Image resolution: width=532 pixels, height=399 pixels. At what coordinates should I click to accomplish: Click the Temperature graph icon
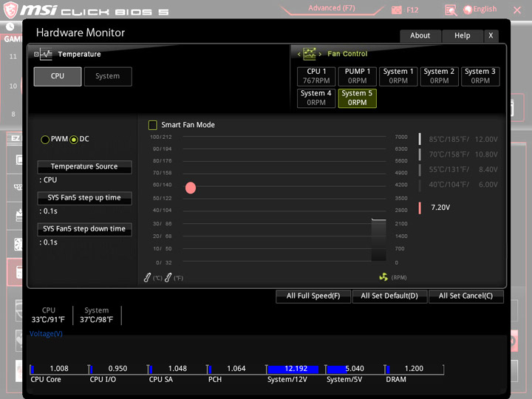46,54
